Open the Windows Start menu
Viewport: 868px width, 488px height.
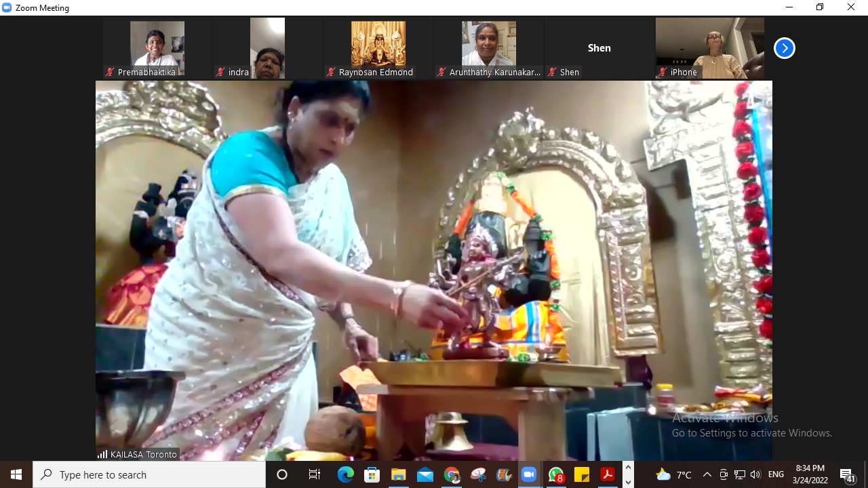point(16,474)
